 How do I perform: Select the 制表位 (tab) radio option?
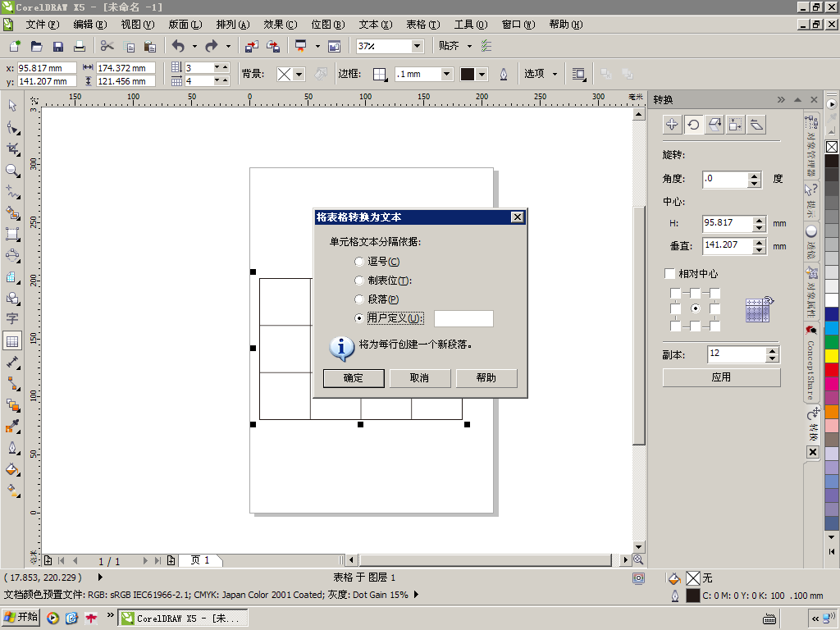click(x=359, y=281)
